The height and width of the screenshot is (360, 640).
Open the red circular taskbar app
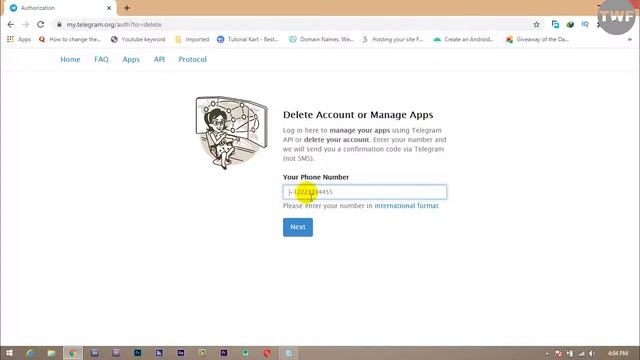coord(267,353)
